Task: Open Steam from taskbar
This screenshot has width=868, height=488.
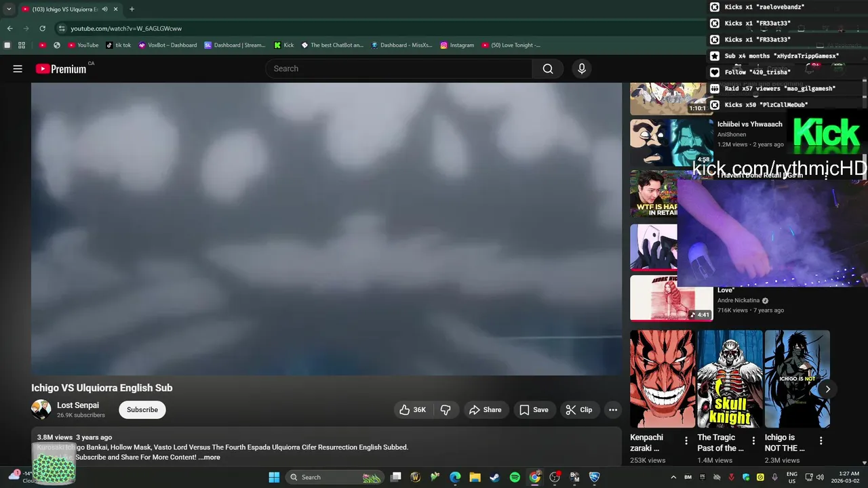Action: point(495,477)
